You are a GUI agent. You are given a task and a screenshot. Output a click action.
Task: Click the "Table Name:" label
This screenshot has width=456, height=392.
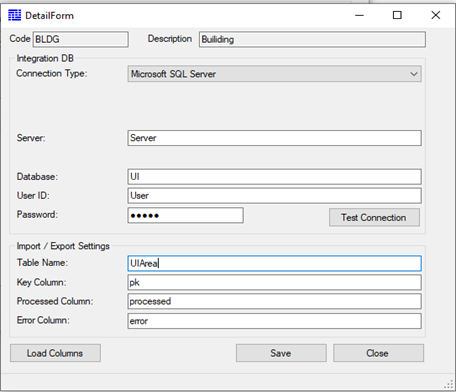point(42,263)
